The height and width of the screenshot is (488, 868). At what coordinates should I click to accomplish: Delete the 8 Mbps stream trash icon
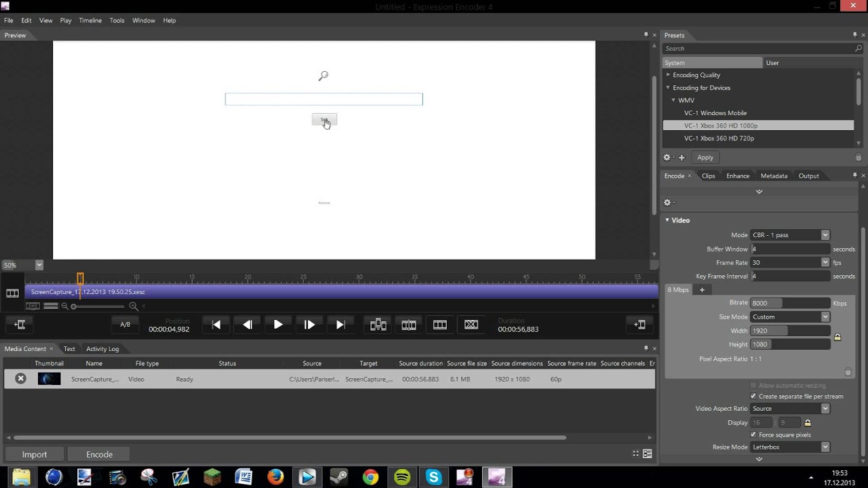click(x=848, y=371)
